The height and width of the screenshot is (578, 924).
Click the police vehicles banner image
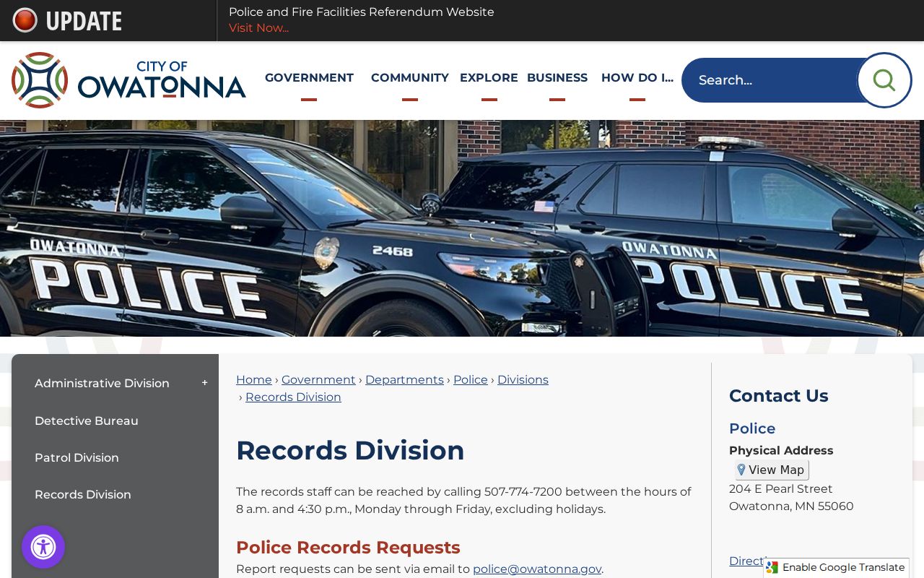tap(462, 228)
